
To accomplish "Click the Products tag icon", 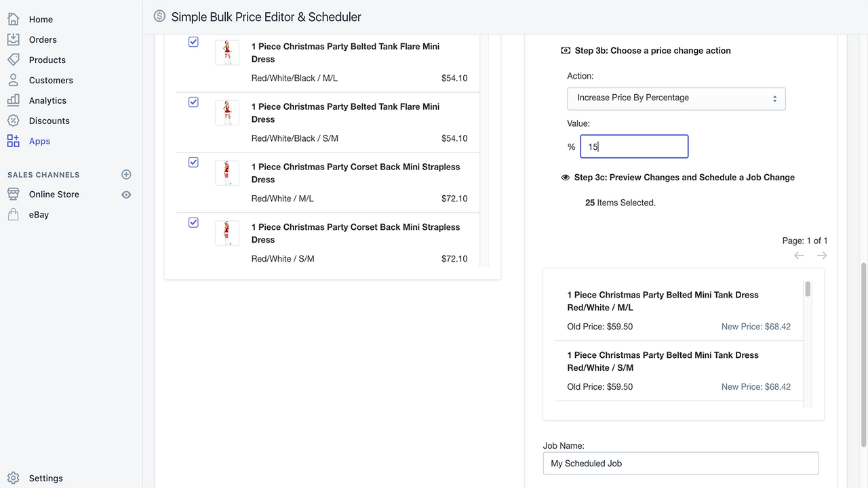I will [x=13, y=60].
